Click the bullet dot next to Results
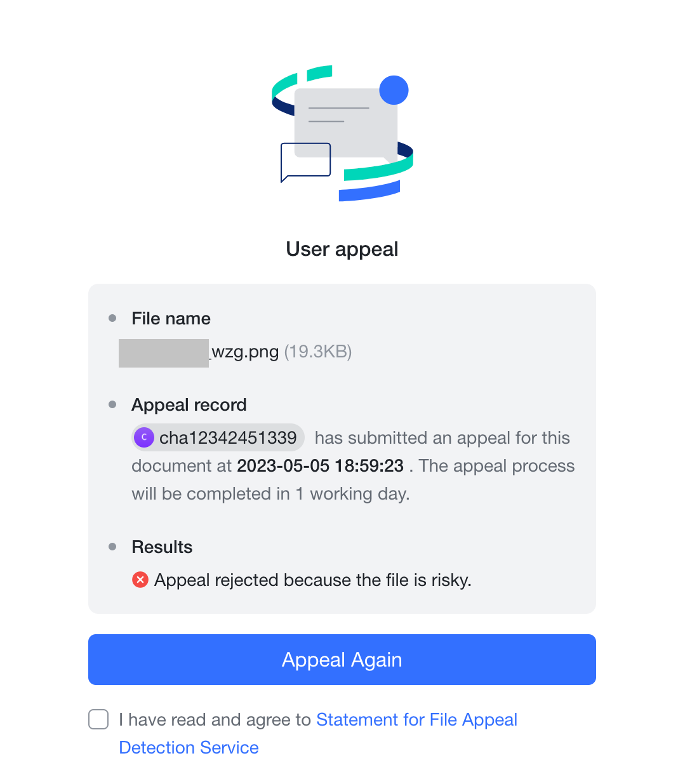Screen dimensions: 678x784 pyautogui.click(x=113, y=545)
